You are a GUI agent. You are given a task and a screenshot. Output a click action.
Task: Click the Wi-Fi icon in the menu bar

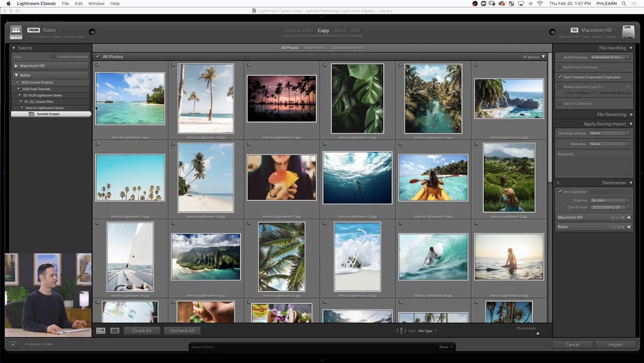[540, 4]
